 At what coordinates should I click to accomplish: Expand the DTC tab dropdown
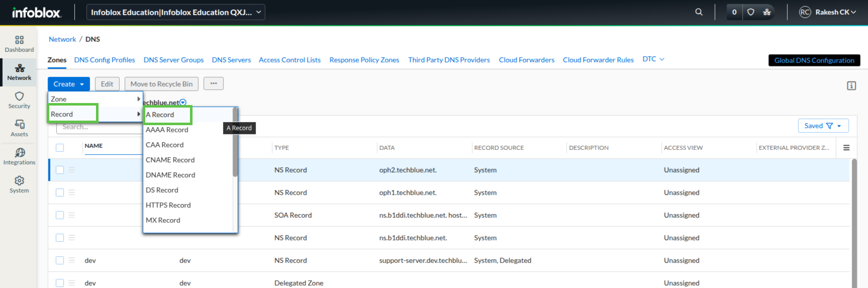tap(653, 59)
